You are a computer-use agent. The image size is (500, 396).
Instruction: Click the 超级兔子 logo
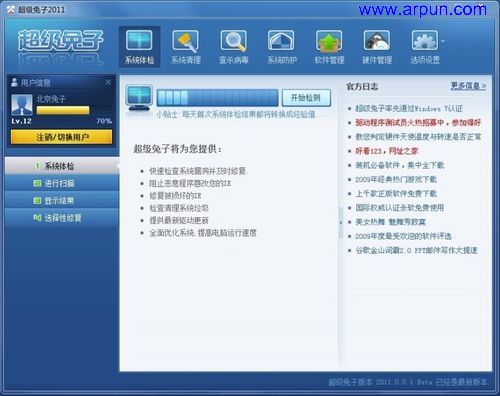(x=60, y=41)
